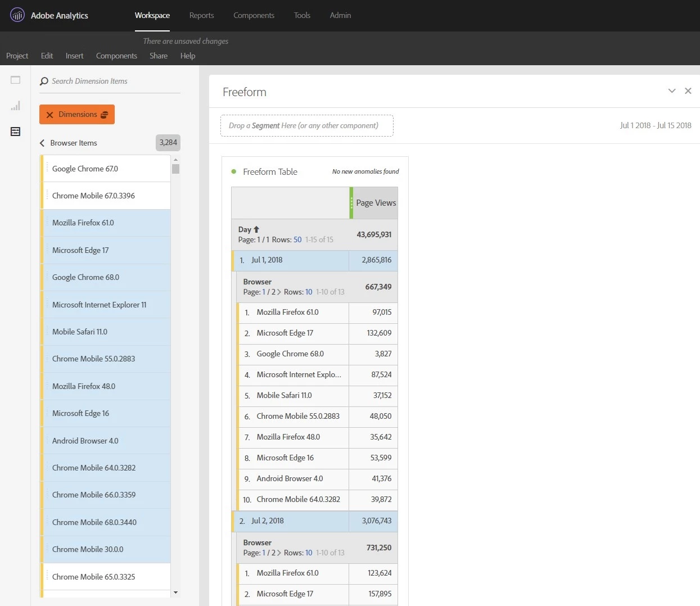700x606 pixels.
Task: Click the 43,695,931 total cell
Action: (373, 234)
